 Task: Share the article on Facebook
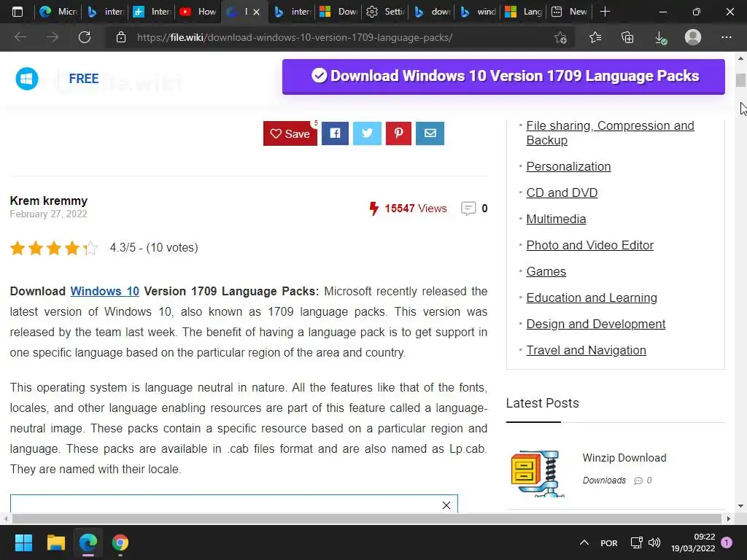335,133
